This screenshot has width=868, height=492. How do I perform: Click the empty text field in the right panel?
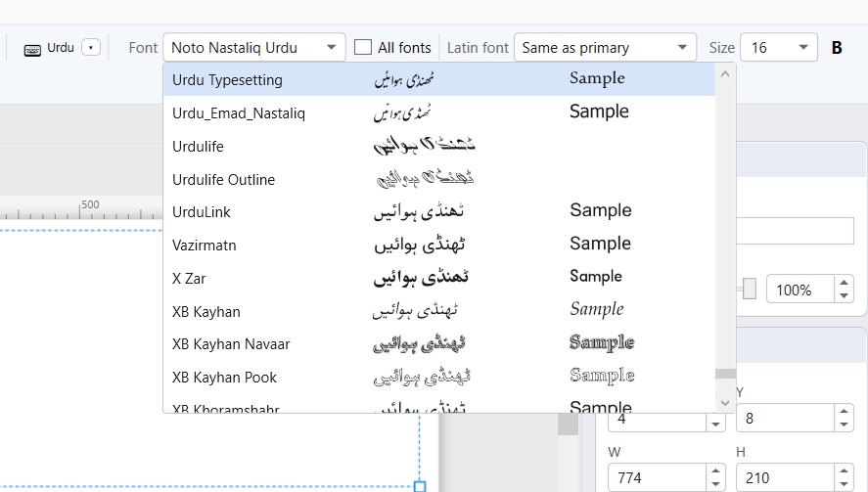pyautogui.click(x=795, y=230)
